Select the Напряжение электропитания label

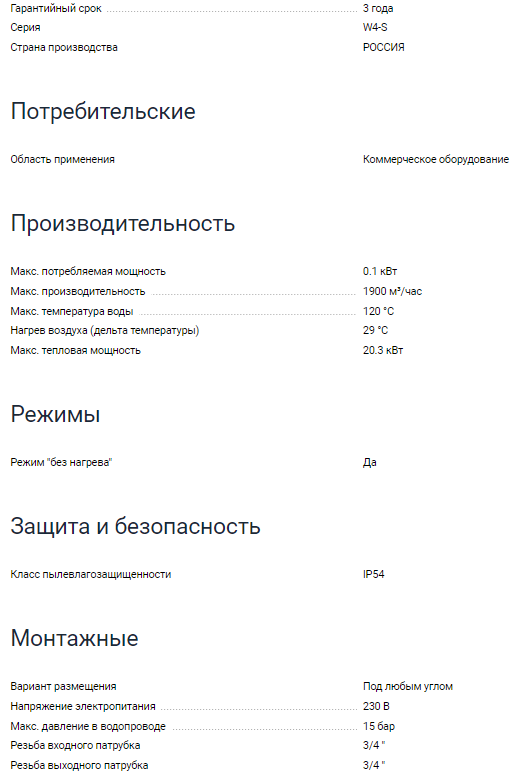(x=83, y=706)
